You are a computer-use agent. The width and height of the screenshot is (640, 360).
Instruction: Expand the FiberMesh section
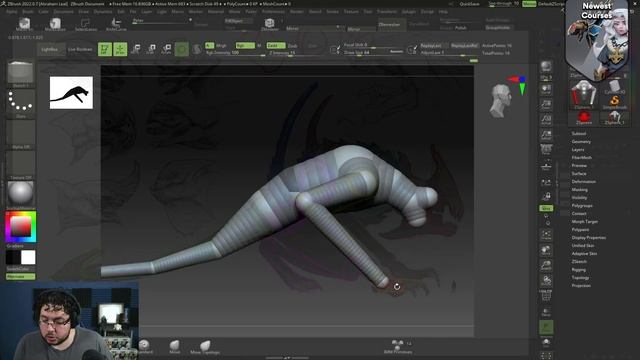point(582,158)
